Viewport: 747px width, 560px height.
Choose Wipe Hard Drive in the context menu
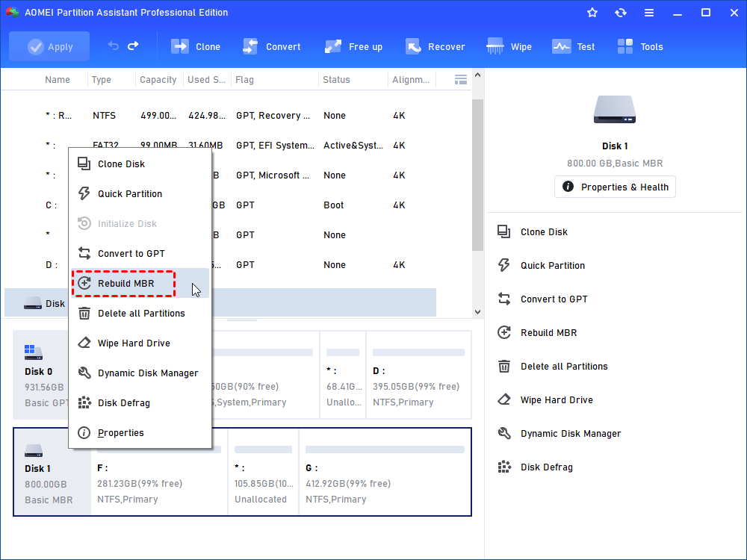[140, 343]
